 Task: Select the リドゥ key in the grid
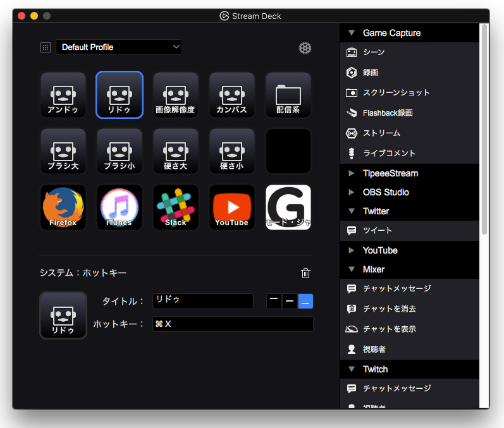tap(120, 95)
